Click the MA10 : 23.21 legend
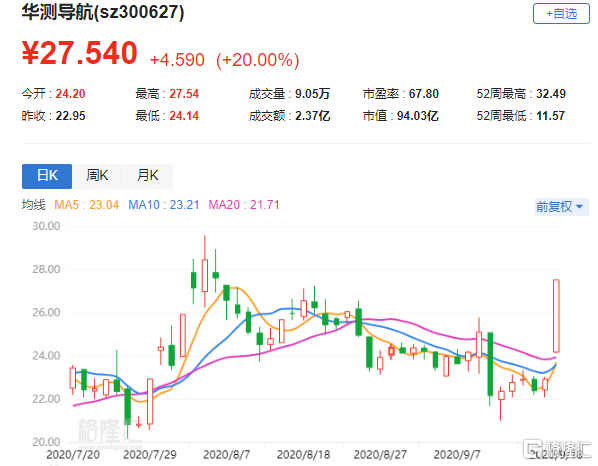 [x=164, y=205]
